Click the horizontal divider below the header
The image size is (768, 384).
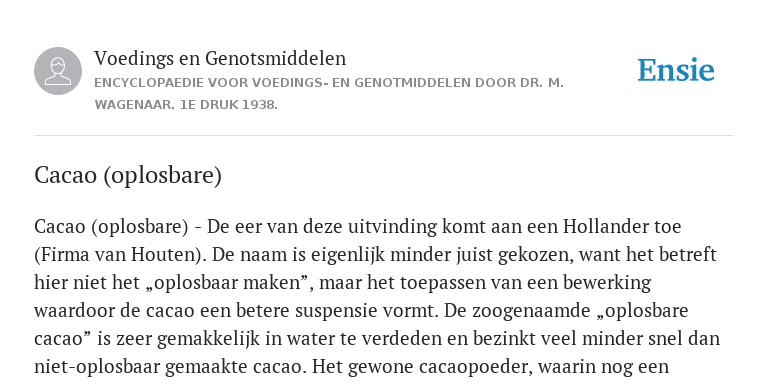384,135
